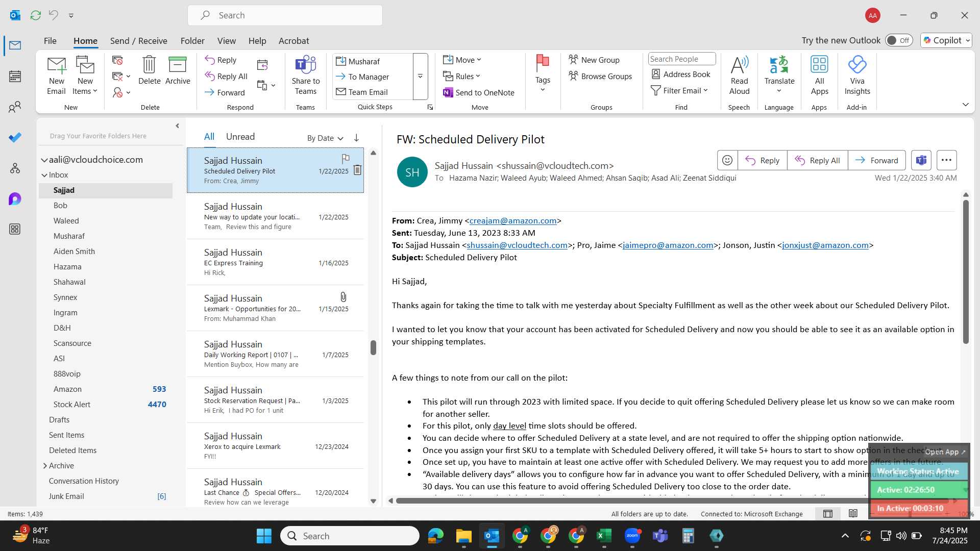Open Excel from the taskbar
980x551 pixels.
pyautogui.click(x=604, y=536)
